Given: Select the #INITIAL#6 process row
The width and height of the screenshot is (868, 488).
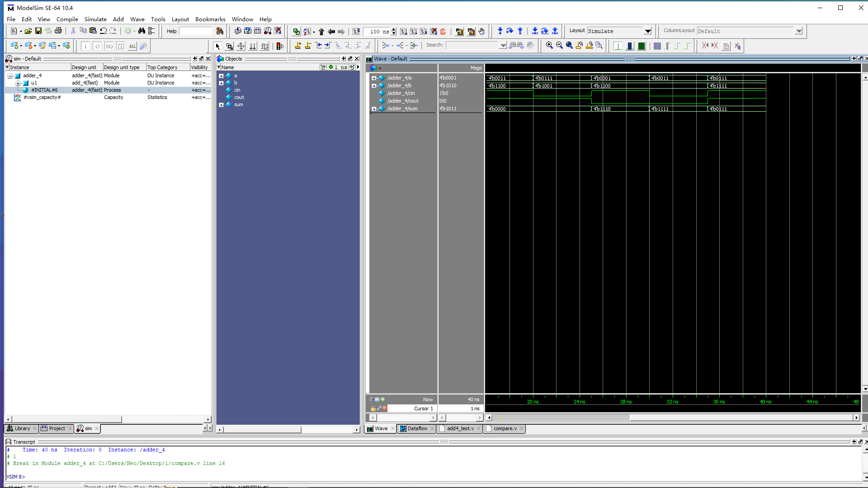Looking at the screenshot, I should tap(108, 90).
